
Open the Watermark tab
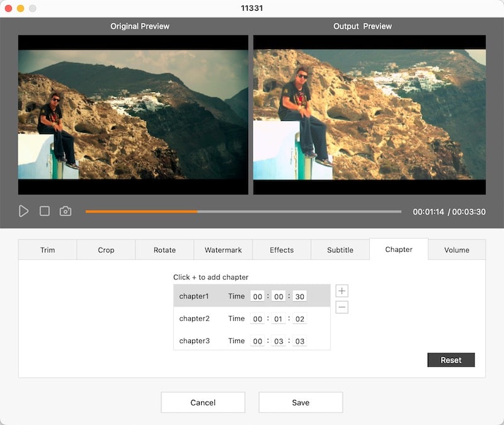[223, 249]
